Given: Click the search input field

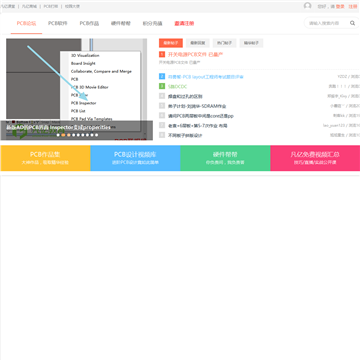Looking at the screenshot, I should [x=327, y=23].
